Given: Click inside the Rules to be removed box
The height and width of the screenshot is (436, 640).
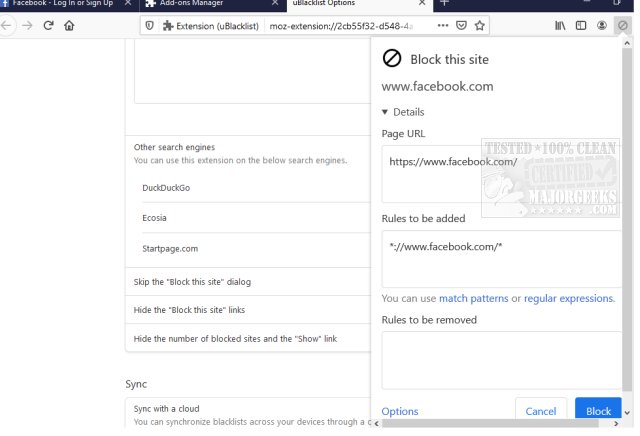Looking at the screenshot, I should [x=500, y=360].
